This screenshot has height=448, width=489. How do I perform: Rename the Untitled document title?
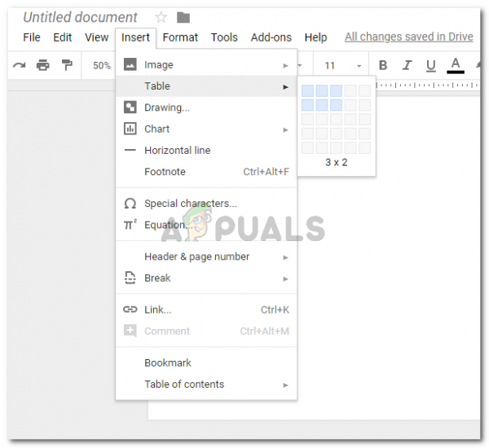tap(80, 17)
